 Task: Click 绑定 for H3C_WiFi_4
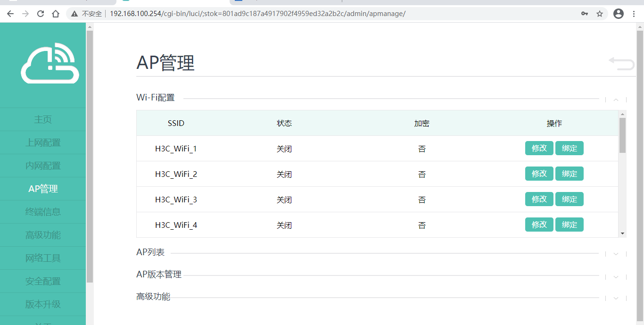point(570,225)
